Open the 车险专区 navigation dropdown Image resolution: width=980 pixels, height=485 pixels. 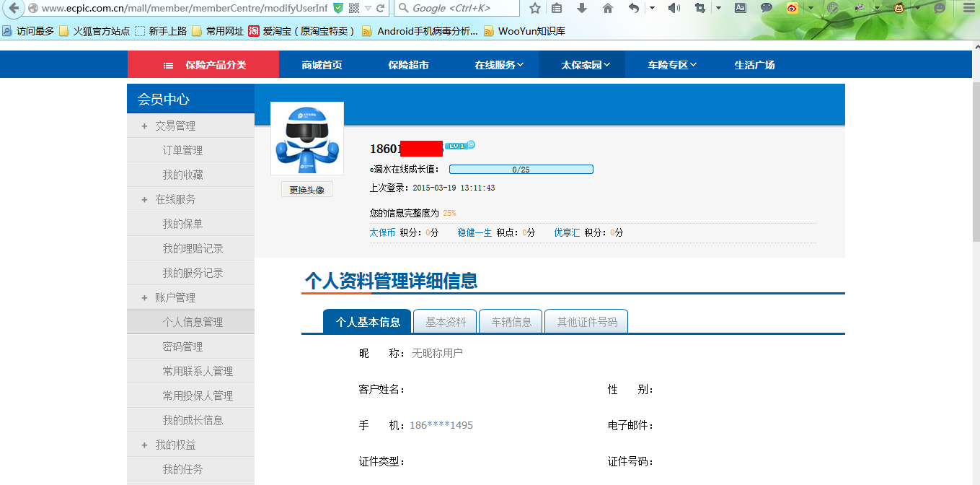pyautogui.click(x=672, y=65)
